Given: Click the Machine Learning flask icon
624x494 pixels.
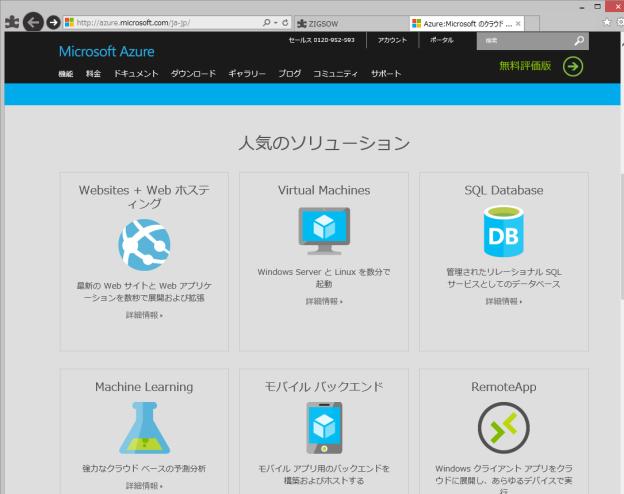Looking at the screenshot, I should (x=144, y=428).
